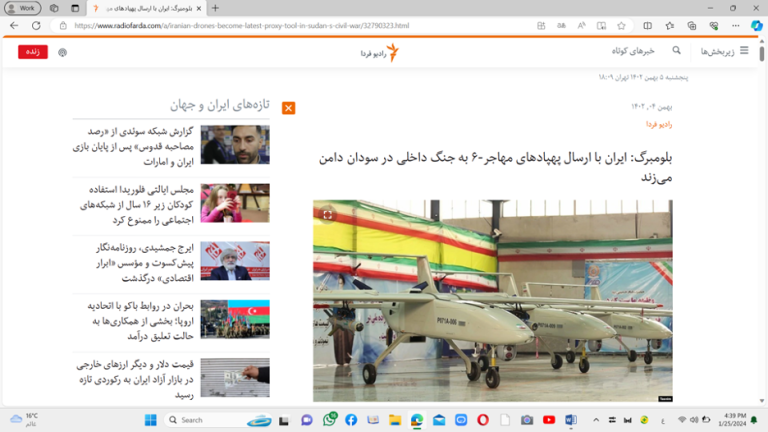Open the خبرهای کوتاه menu item
This screenshot has height=432, width=768.
pos(633,50)
